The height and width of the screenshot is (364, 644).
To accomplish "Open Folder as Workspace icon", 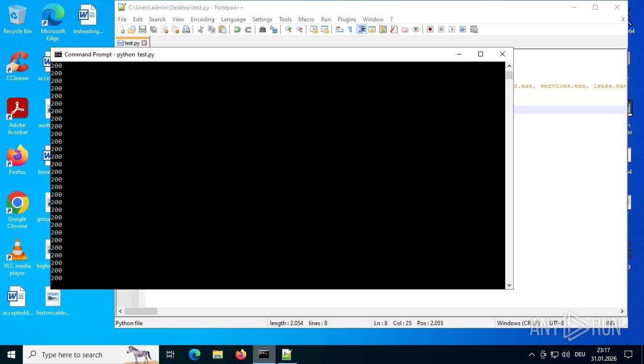I will click(x=405, y=29).
